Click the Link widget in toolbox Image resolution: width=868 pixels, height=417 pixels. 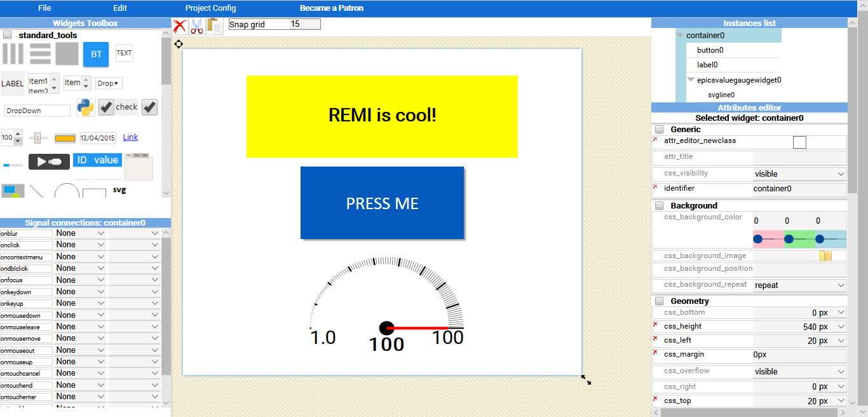(130, 137)
